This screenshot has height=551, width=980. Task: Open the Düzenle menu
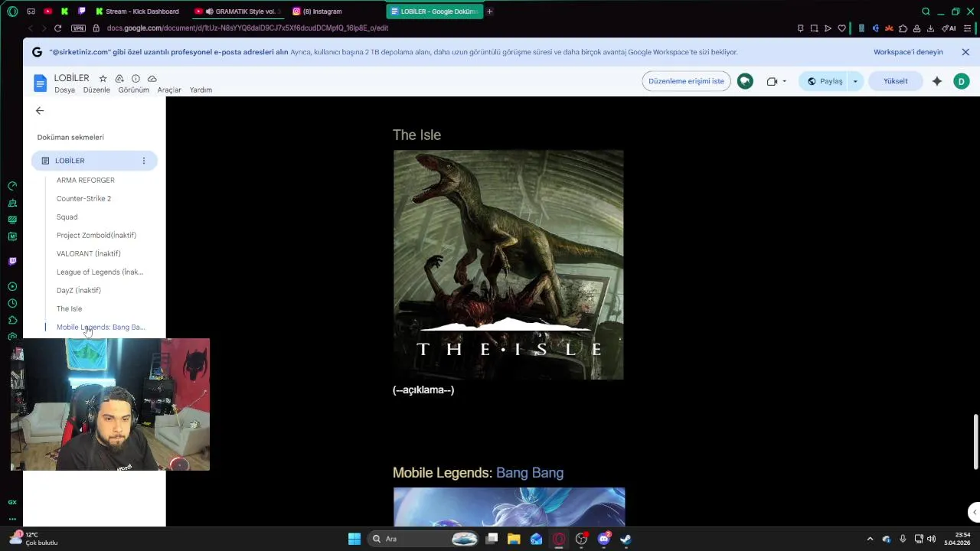pos(96,90)
